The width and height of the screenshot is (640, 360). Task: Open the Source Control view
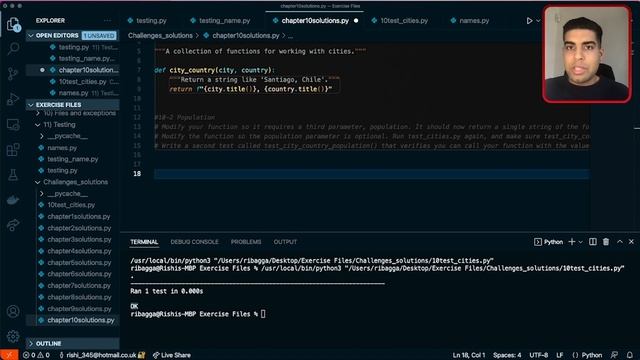coord(13,73)
